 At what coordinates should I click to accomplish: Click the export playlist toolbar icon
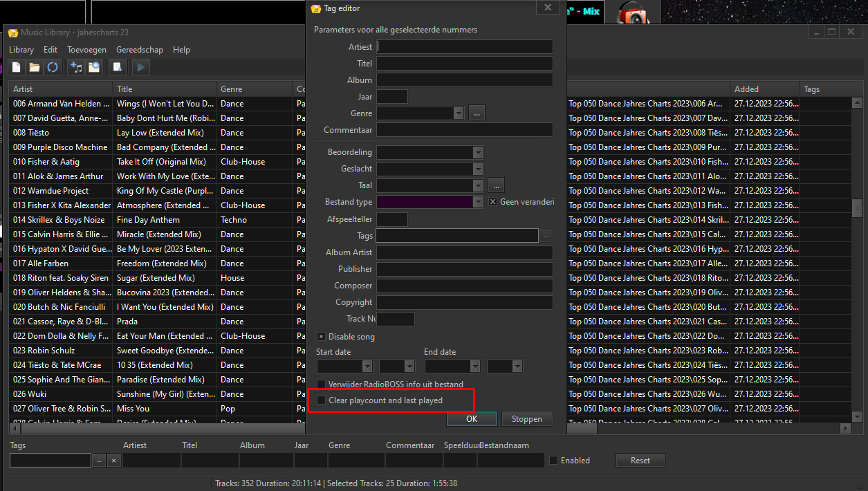118,67
